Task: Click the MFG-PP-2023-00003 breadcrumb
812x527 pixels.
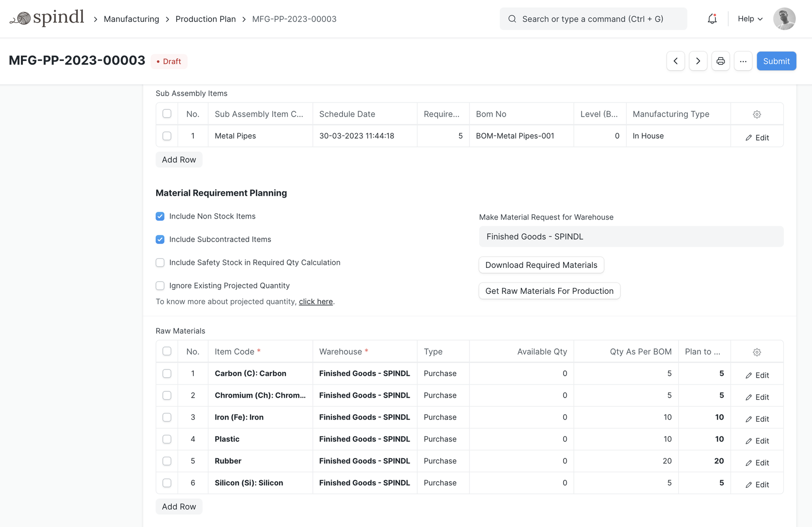Action: pyautogui.click(x=294, y=19)
